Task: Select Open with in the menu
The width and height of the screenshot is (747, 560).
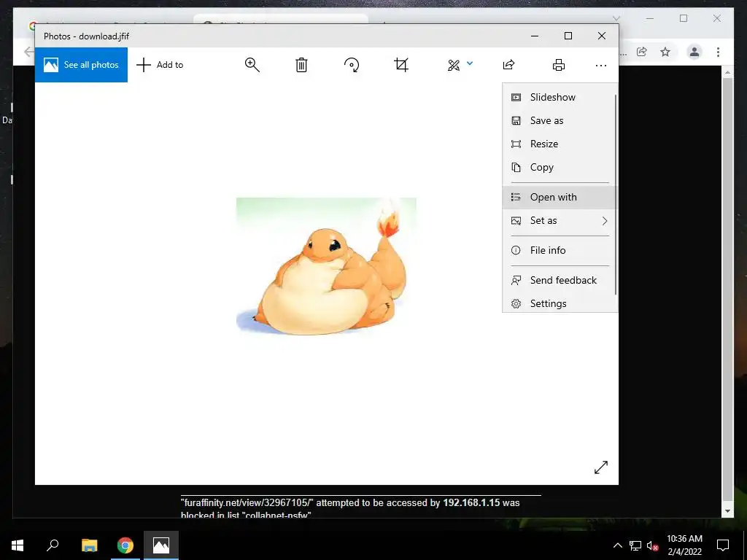Action: (560, 197)
